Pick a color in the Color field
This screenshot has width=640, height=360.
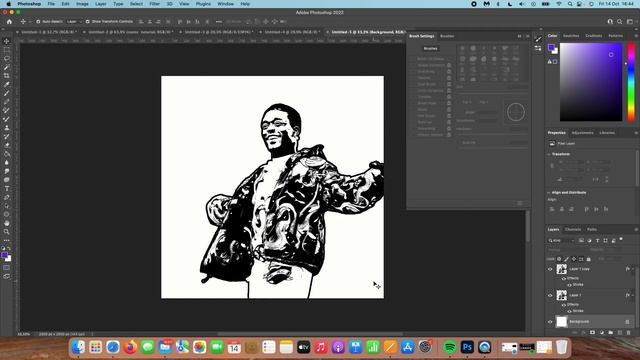(x=591, y=82)
